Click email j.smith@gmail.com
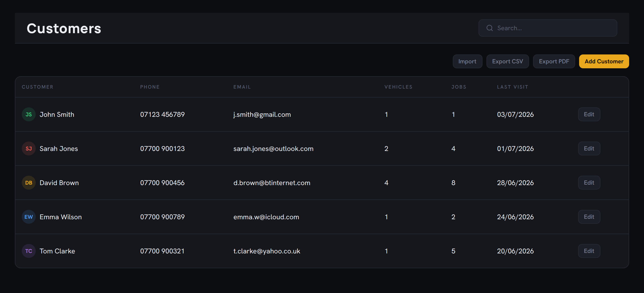644x293 pixels. (x=262, y=114)
